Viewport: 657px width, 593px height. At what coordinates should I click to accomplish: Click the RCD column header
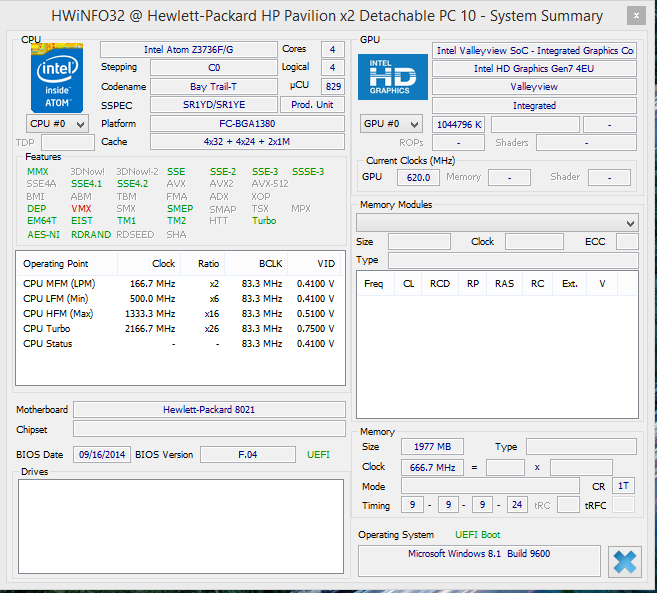440,284
